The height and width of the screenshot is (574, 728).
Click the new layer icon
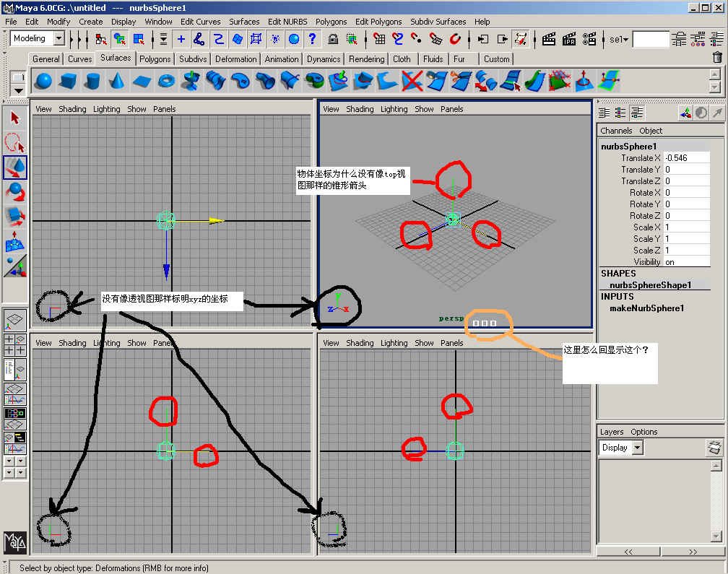[715, 448]
